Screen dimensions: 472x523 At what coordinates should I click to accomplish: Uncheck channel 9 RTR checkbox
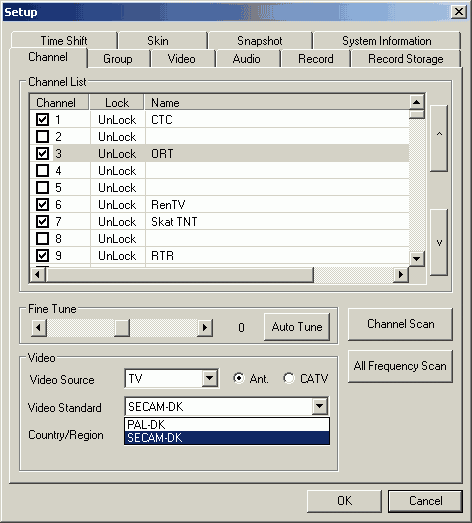pos(42,255)
